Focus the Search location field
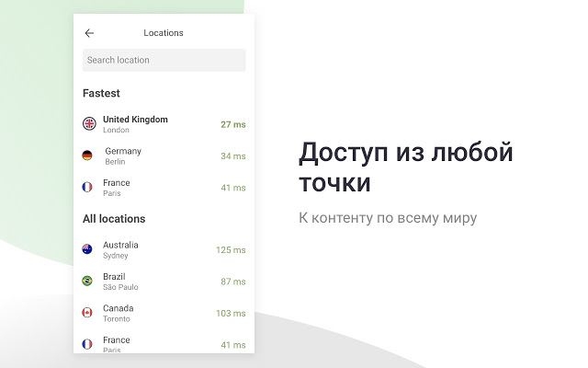The image size is (588, 368). pos(164,60)
